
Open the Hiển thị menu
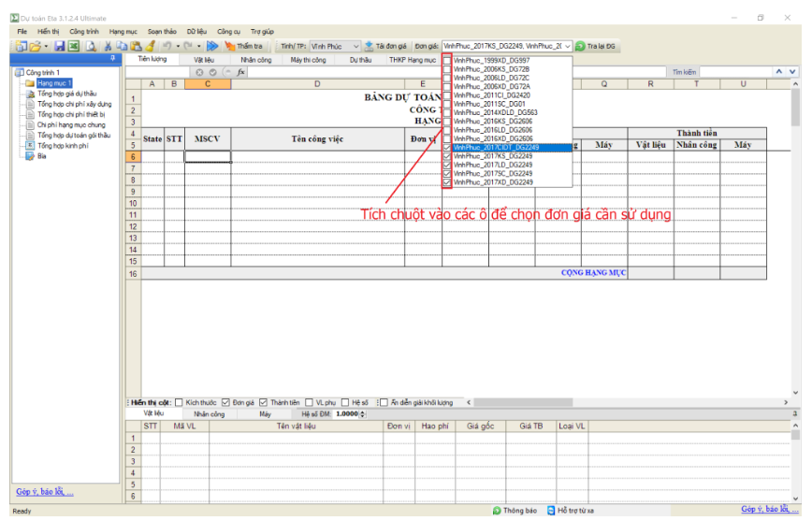[48, 32]
